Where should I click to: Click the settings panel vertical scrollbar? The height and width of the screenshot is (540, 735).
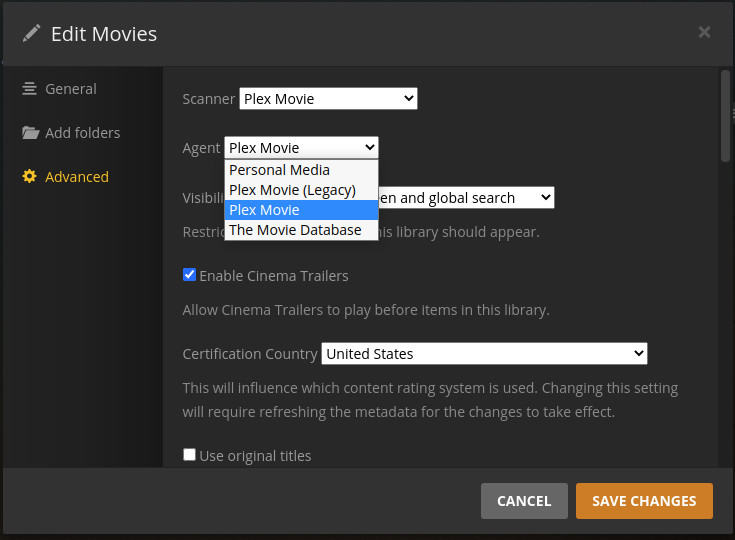(726, 115)
